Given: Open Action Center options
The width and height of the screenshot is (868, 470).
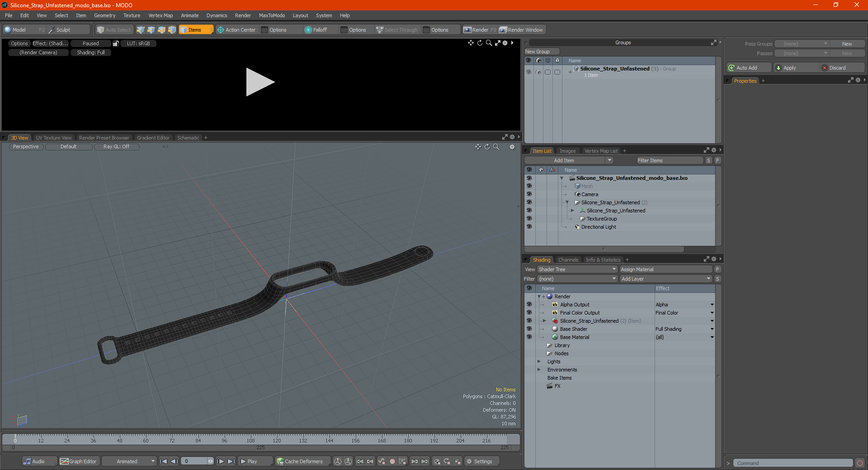Looking at the screenshot, I should pos(236,30).
